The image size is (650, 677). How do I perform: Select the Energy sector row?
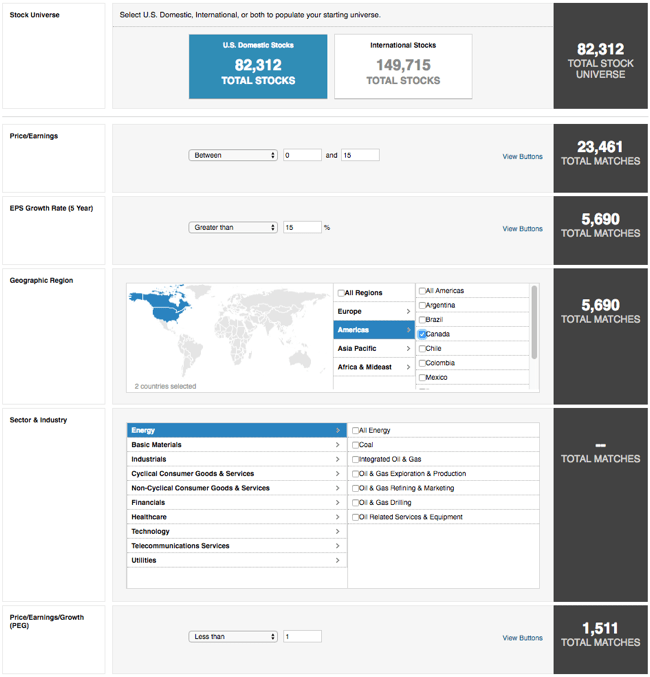[x=237, y=430]
